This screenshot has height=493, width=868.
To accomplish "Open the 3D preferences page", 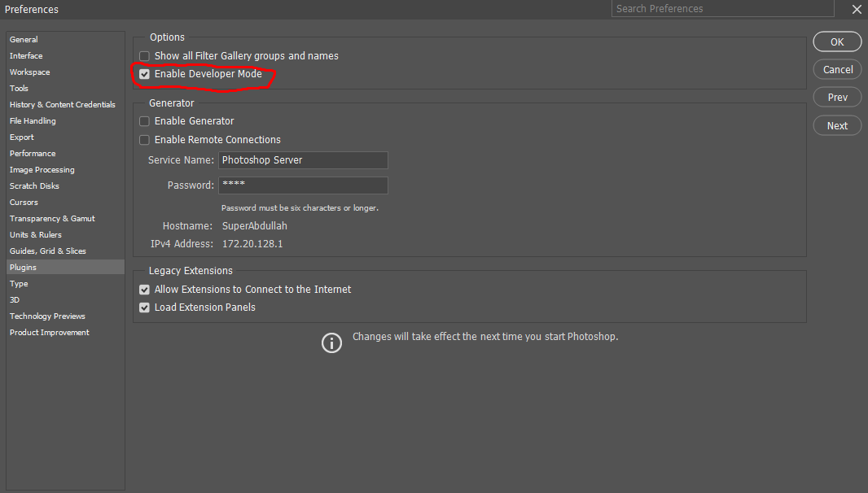I will [15, 299].
